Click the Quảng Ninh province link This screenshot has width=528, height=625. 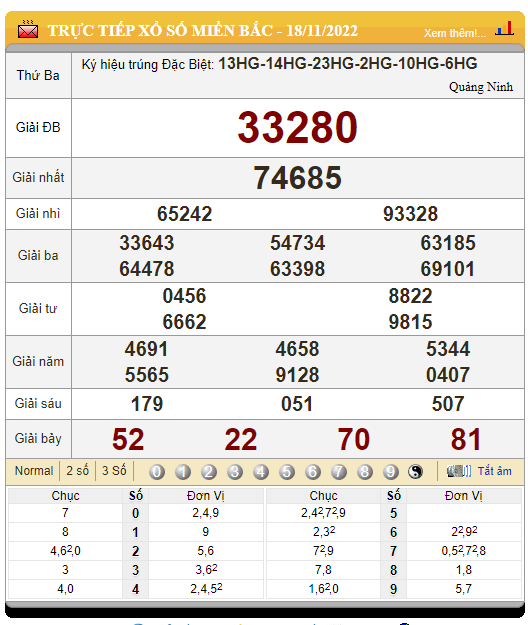(x=481, y=87)
